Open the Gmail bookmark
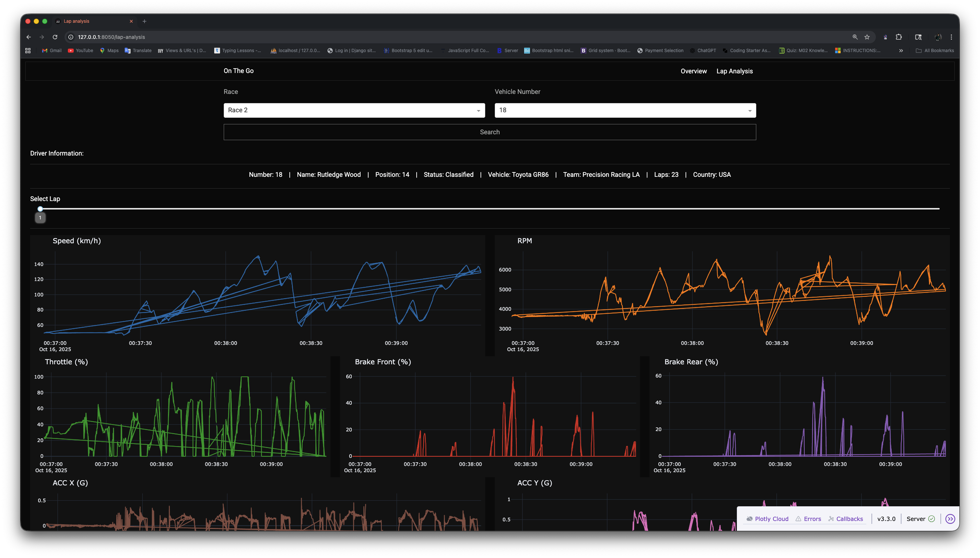This screenshot has width=980, height=558. 52,51
